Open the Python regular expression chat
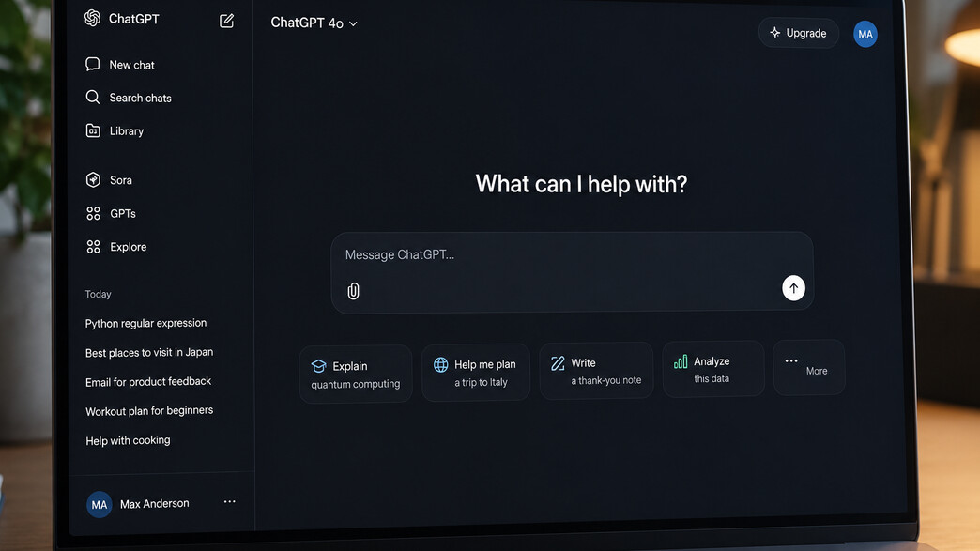Screen dimensions: 980x551 145,323
